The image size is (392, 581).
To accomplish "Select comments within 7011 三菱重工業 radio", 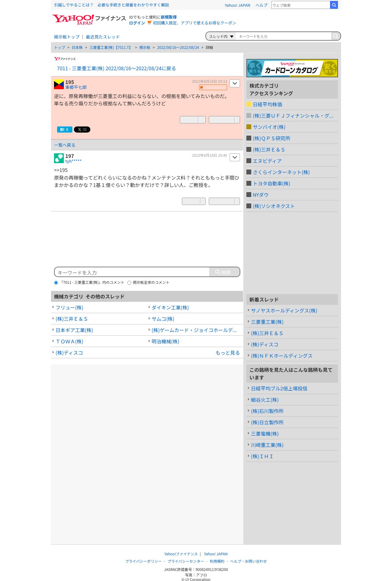I will point(56,283).
